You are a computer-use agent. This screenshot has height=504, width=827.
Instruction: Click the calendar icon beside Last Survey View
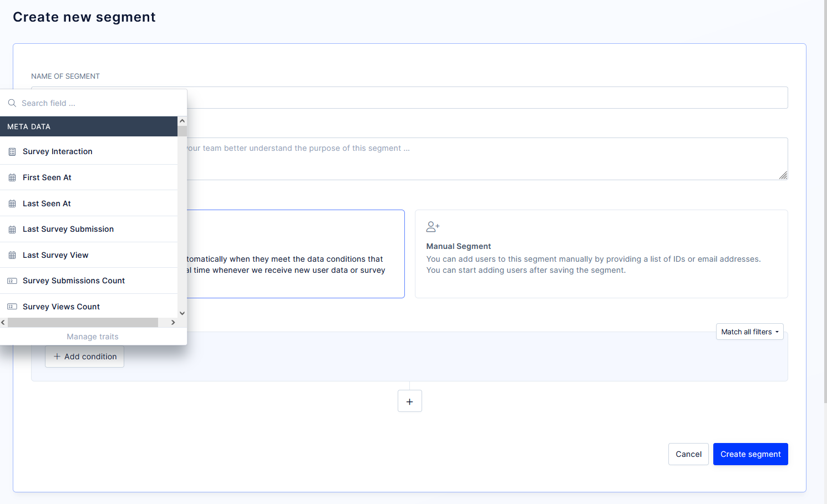click(x=12, y=254)
